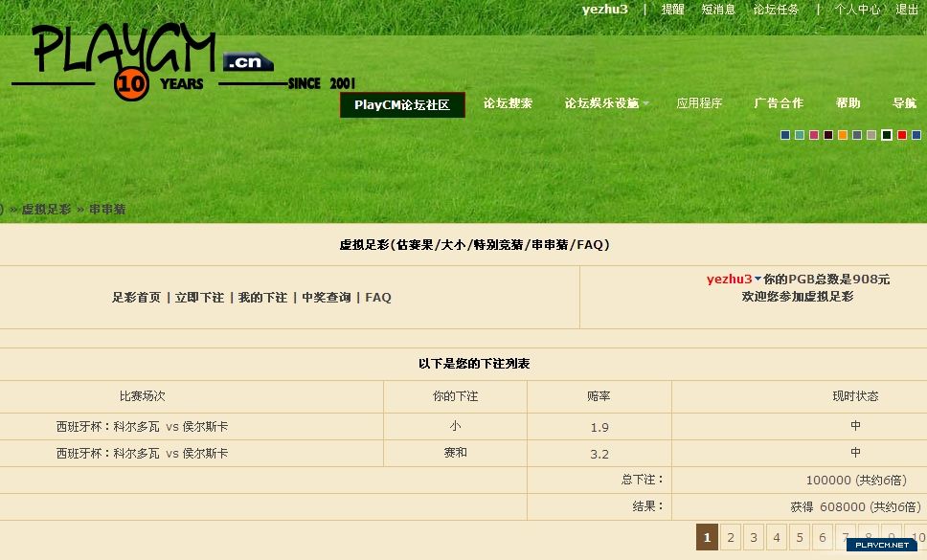Click 立即下注 to place bet
This screenshot has height=560, width=927.
tap(199, 298)
